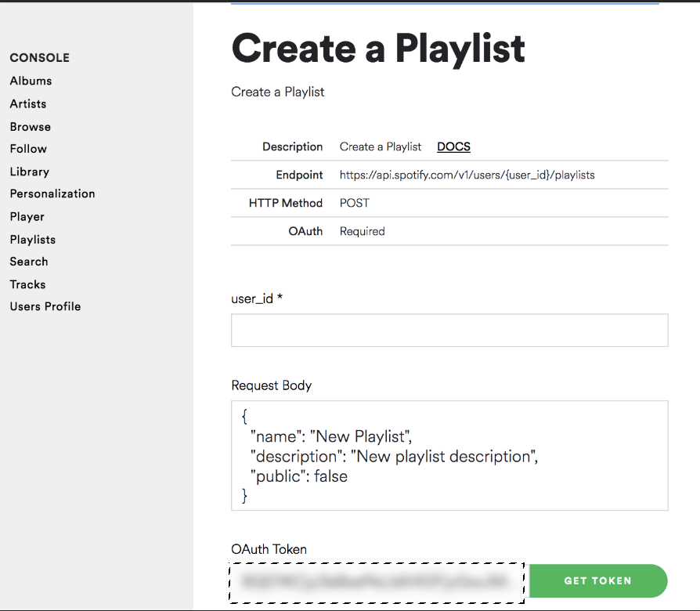Click the 'Create a Playlist' page heading
Screen dimensions: 700x611
tap(378, 49)
